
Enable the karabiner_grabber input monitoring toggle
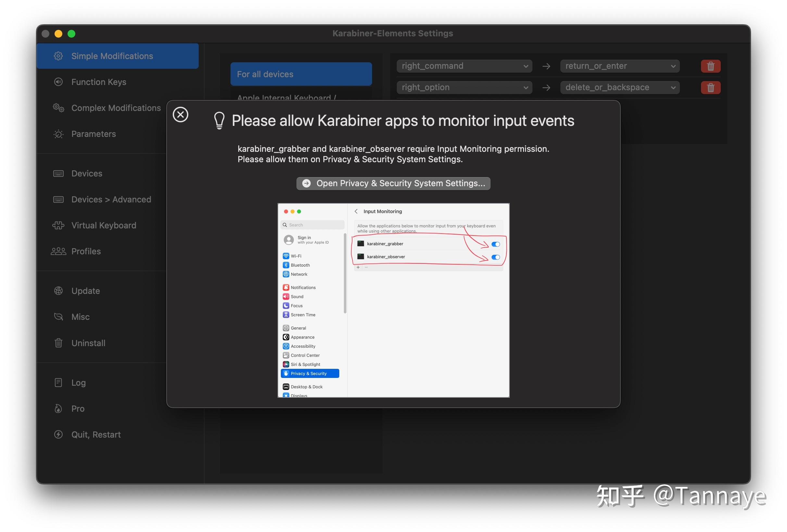coord(495,244)
